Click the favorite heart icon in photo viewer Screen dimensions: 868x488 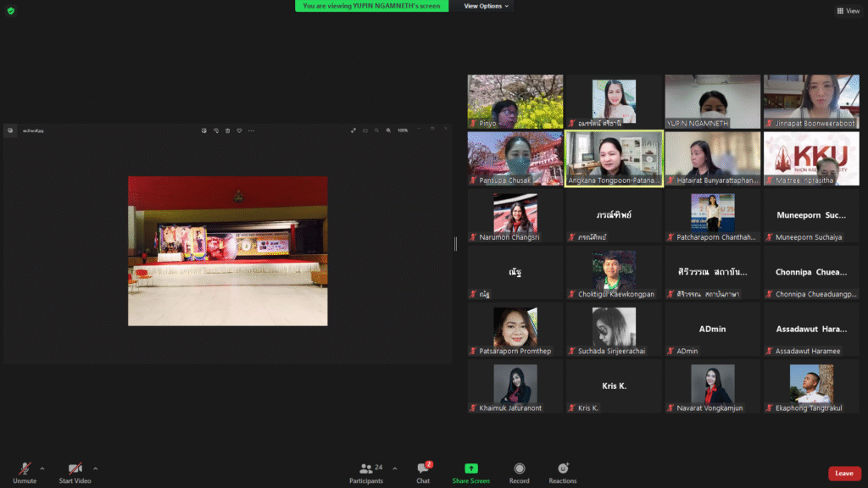coord(240,130)
